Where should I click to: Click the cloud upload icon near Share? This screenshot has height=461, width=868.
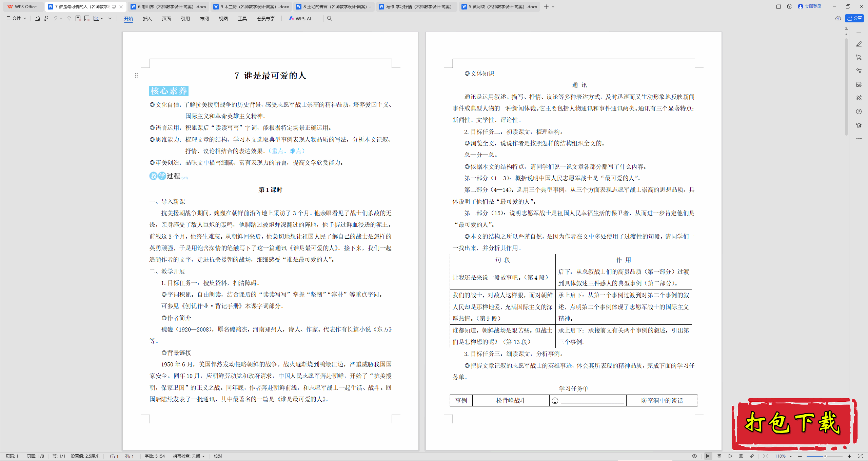click(838, 18)
